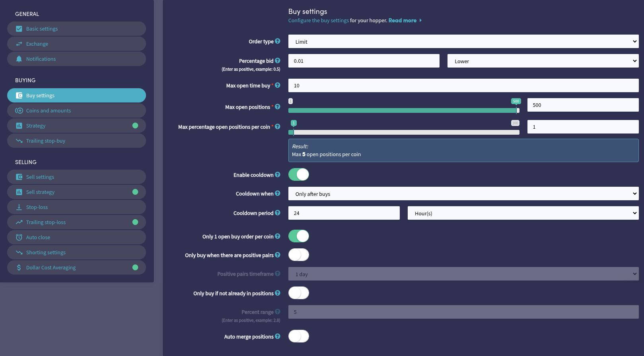Click the Configure the buy settings link
644x356 pixels.
(x=318, y=20)
